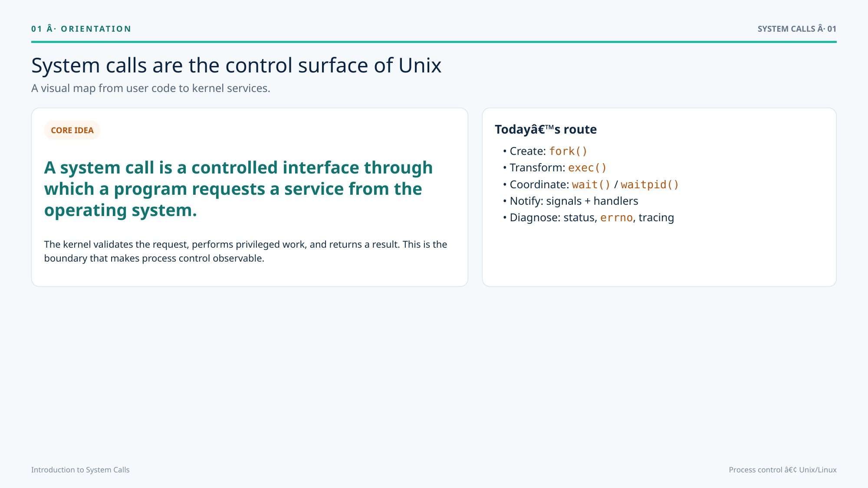Viewport: 868px width, 488px height.
Task: Click the SYSTEM CALLS 01 header label
Action: (x=797, y=29)
